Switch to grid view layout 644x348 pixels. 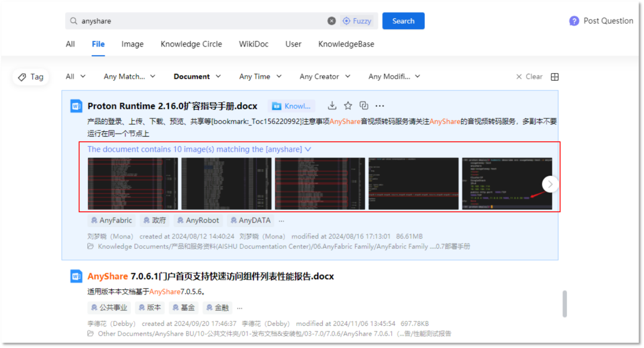click(x=555, y=77)
